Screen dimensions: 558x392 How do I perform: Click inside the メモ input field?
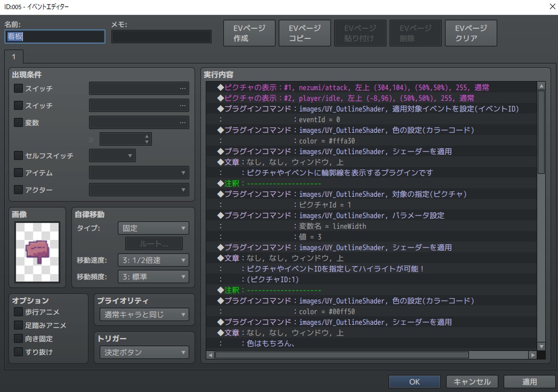162,37
